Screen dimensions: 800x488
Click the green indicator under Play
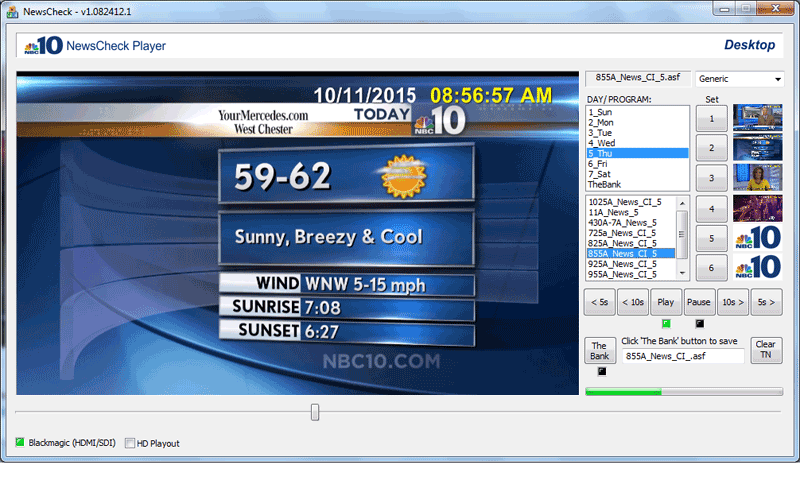(666, 323)
